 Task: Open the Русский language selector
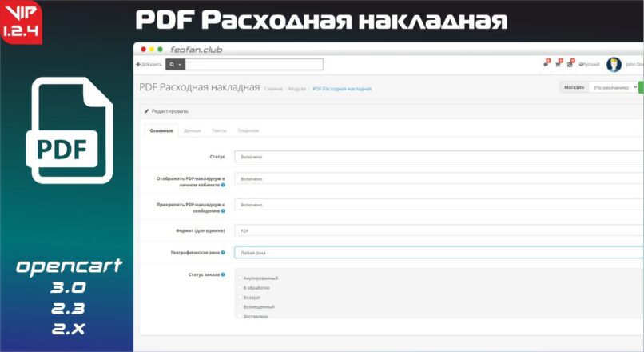pos(590,65)
